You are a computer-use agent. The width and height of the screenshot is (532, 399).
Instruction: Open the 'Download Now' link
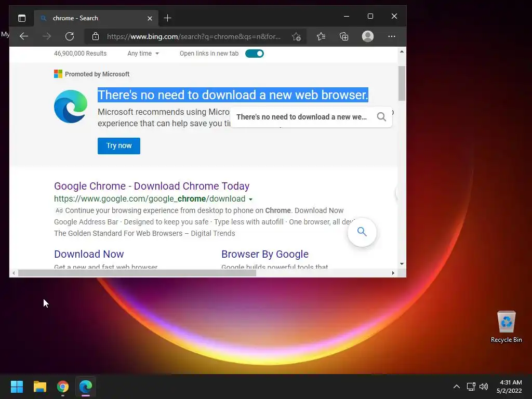(89, 254)
